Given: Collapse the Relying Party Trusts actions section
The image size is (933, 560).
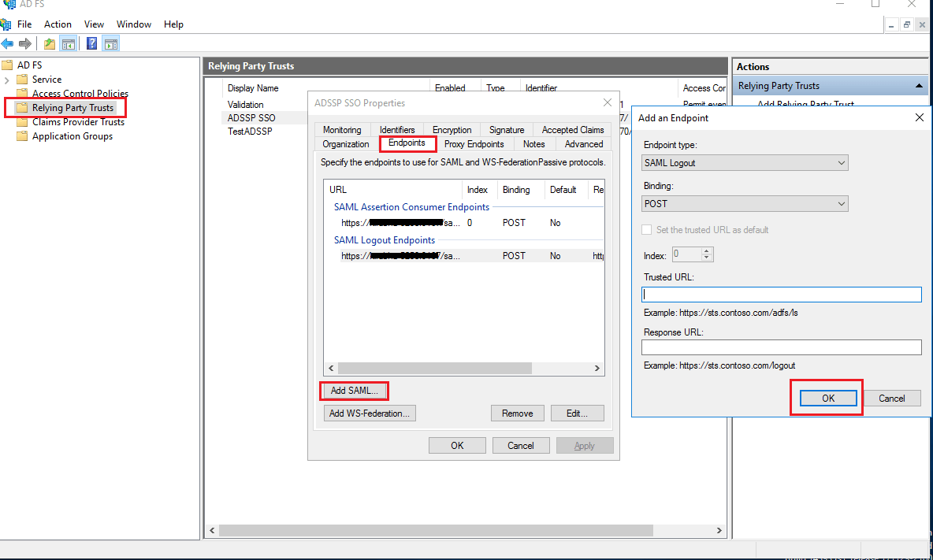Looking at the screenshot, I should [x=919, y=86].
